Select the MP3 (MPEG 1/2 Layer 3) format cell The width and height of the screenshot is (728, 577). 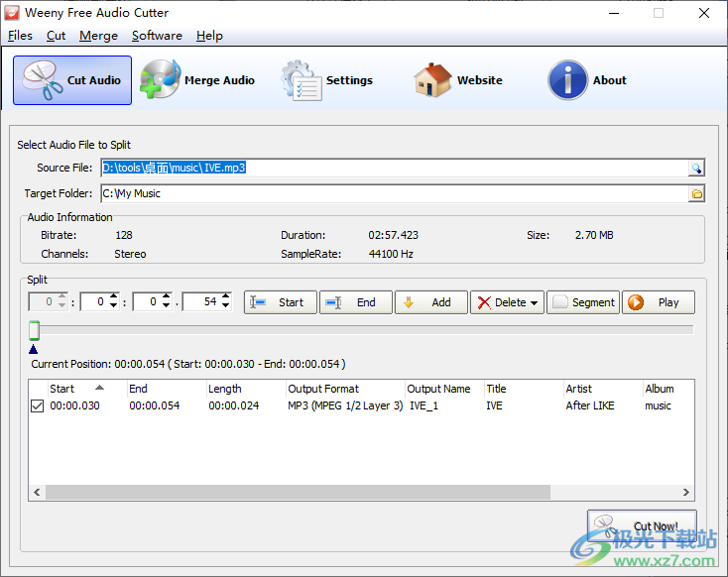[x=345, y=405]
